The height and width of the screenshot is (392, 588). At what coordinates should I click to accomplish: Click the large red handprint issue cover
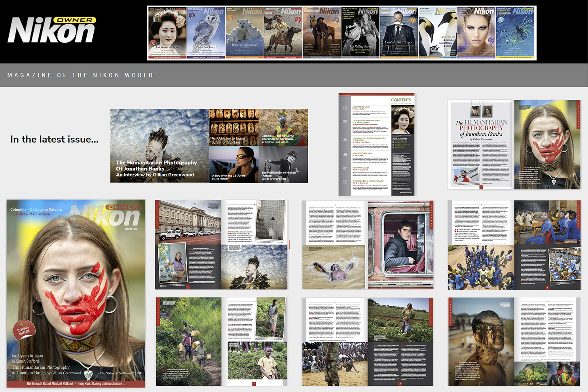[76, 294]
